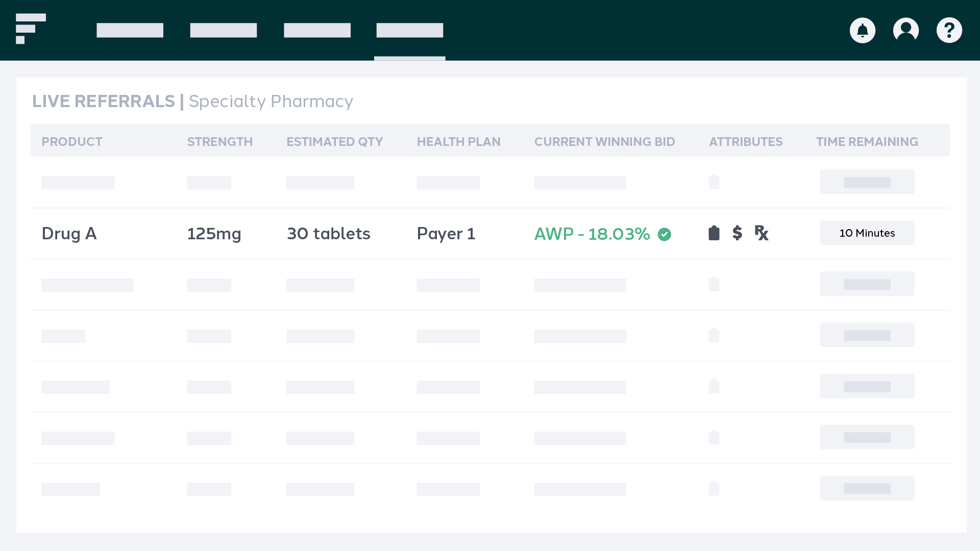
Task: Select the Drug A product cell
Action: point(69,234)
